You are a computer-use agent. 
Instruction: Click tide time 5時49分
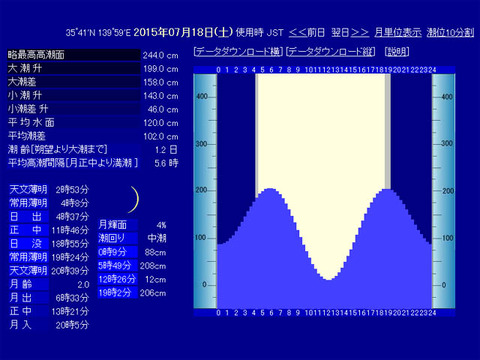click(117, 266)
